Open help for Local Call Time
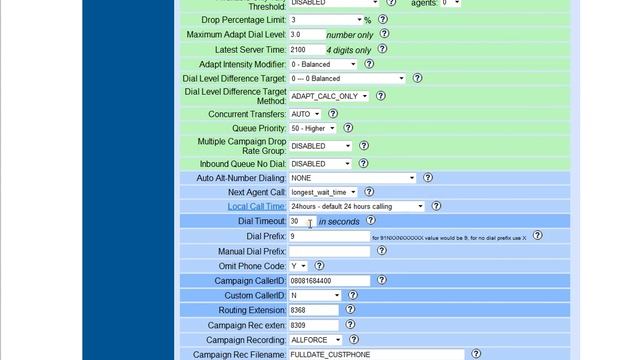 click(436, 206)
